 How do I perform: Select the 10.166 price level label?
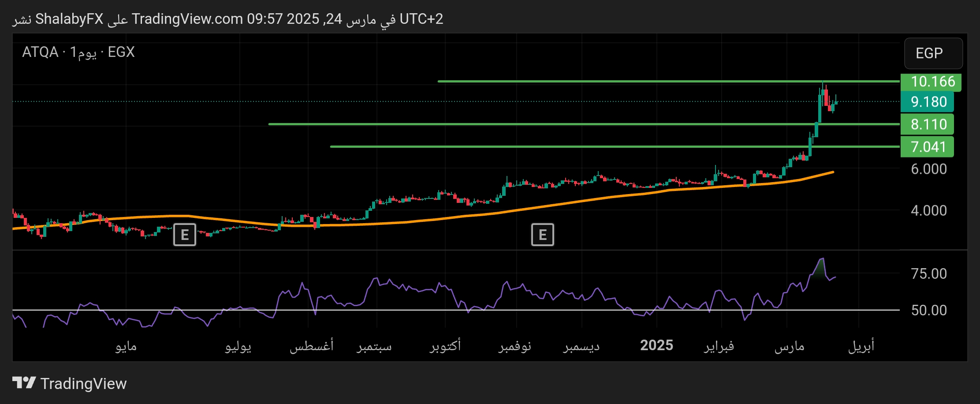931,82
